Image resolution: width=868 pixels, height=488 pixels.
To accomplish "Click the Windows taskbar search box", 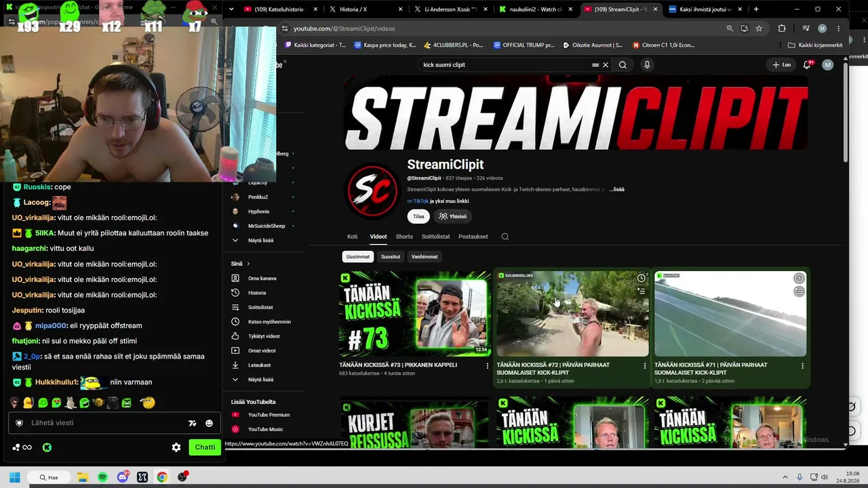I will point(49,477).
